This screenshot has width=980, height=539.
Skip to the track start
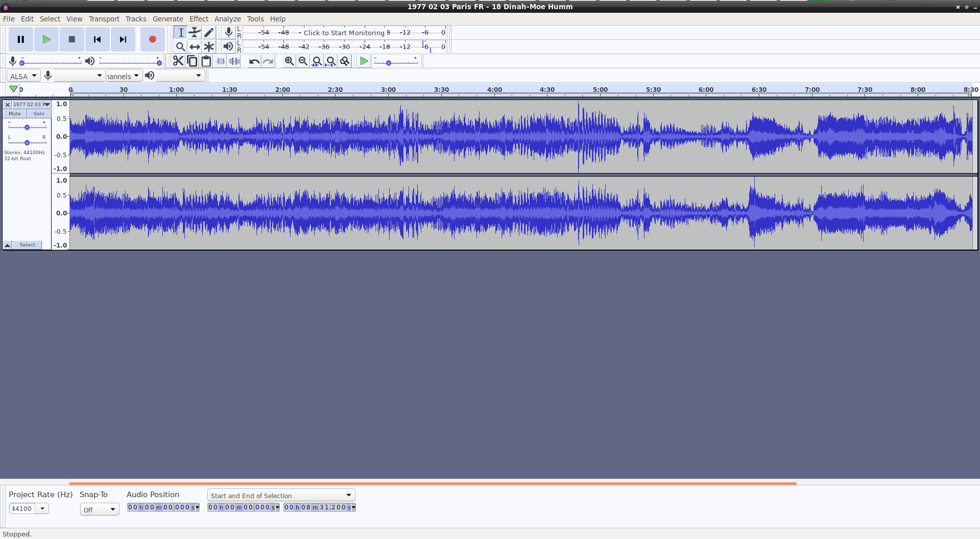pyautogui.click(x=98, y=39)
